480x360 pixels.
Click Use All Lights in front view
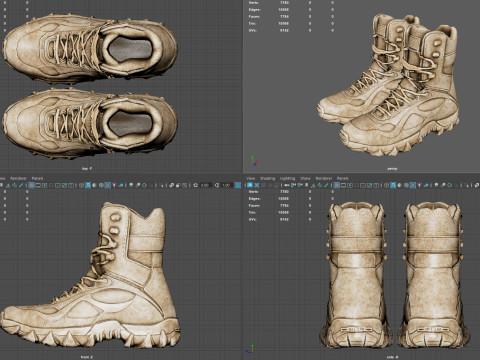(x=114, y=185)
